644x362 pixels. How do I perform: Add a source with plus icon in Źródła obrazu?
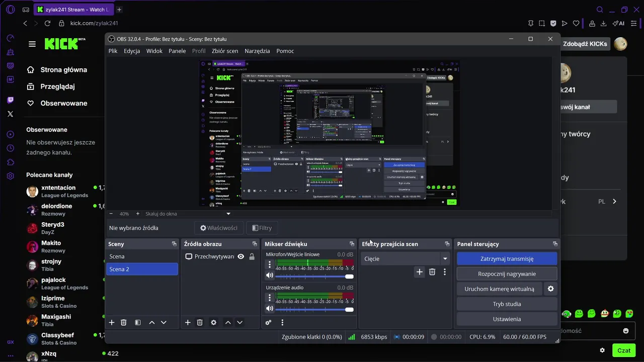coord(188,323)
